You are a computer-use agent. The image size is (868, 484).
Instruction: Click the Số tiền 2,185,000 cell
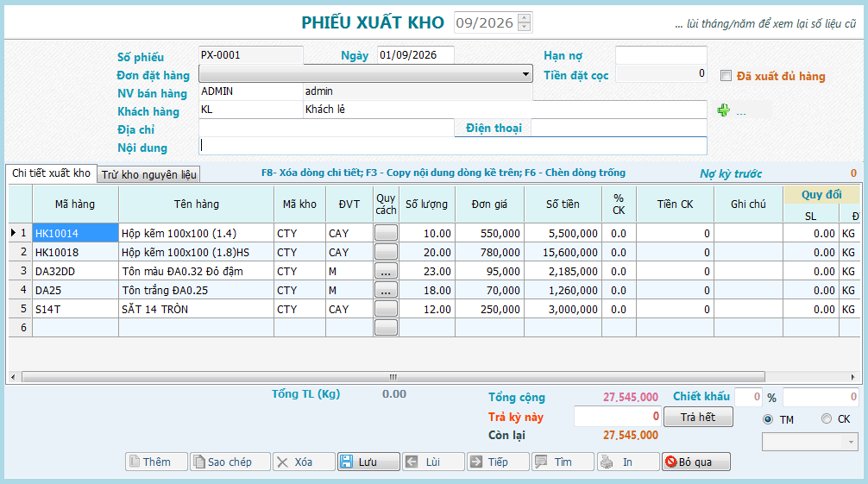(563, 271)
